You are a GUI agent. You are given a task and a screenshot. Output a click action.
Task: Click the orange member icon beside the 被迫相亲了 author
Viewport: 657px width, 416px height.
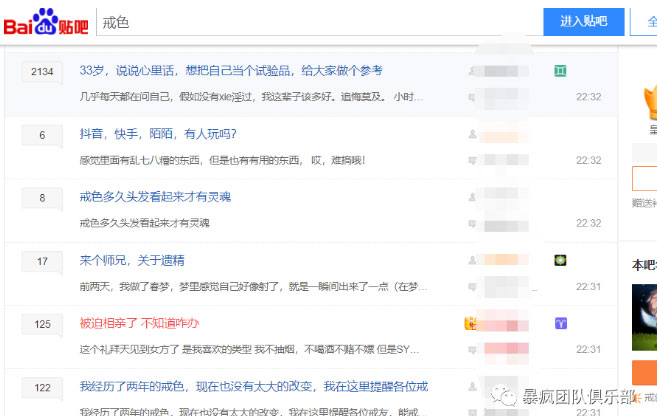tap(469, 323)
